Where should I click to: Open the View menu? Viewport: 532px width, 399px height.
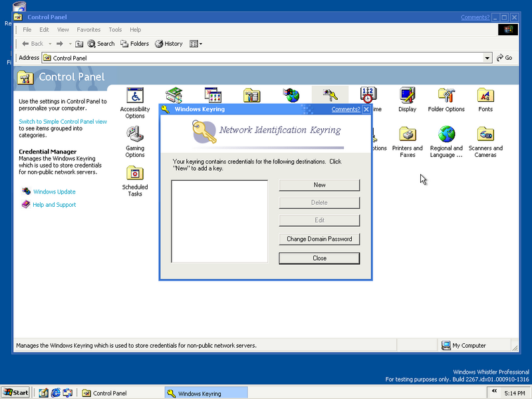(x=63, y=30)
